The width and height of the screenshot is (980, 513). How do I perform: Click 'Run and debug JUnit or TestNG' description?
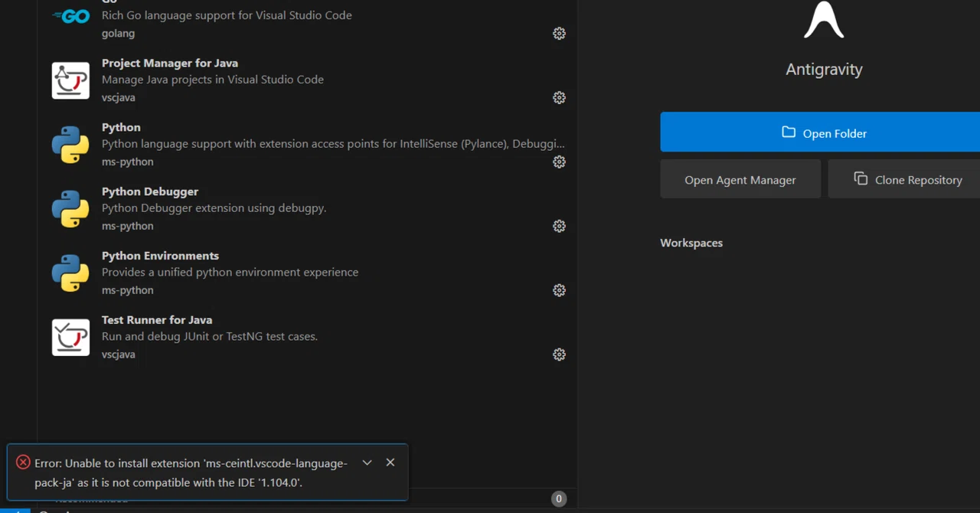point(210,337)
